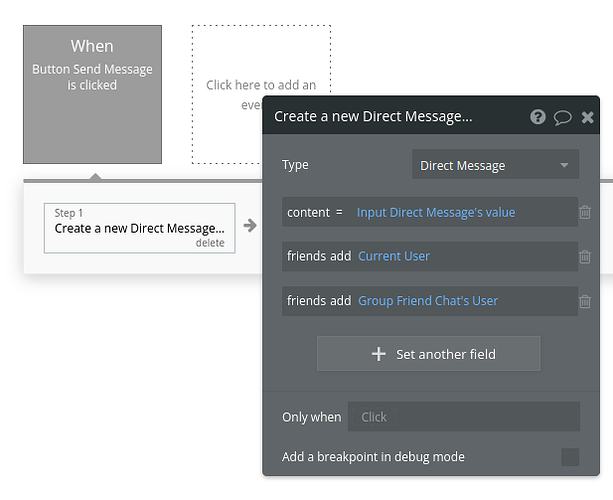Edit the Input Direct Message's value expression

(x=436, y=212)
